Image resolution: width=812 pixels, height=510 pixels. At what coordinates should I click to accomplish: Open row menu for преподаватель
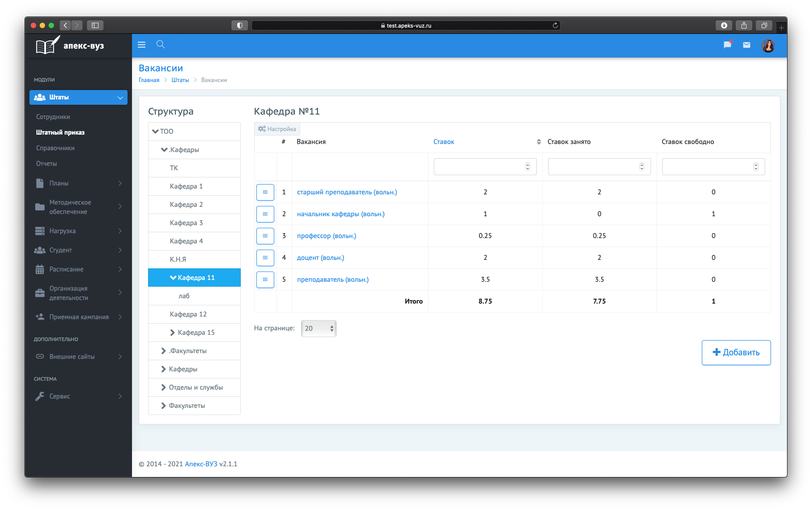pos(265,280)
